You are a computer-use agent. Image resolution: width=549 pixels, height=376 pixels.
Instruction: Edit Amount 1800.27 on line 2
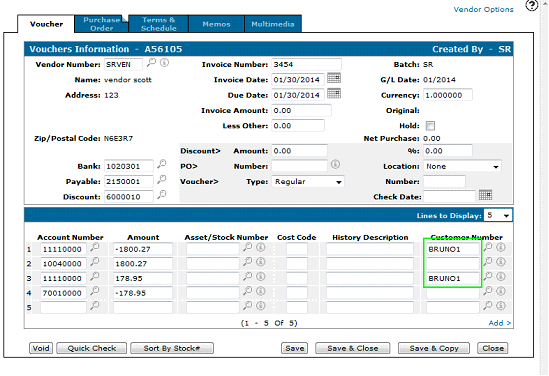(143, 264)
